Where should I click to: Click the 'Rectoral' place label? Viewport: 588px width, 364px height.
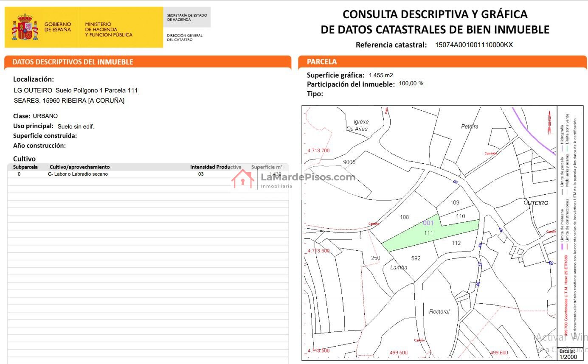click(439, 311)
